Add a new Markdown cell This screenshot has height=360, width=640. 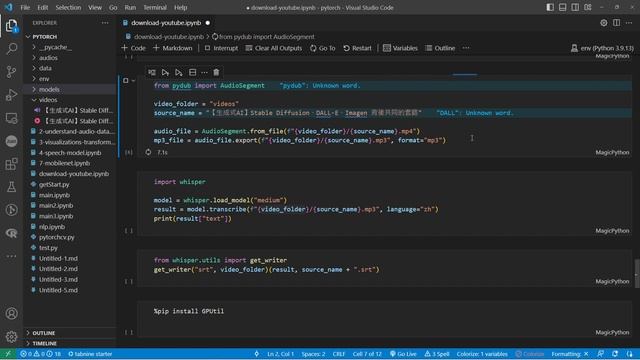(x=172, y=48)
